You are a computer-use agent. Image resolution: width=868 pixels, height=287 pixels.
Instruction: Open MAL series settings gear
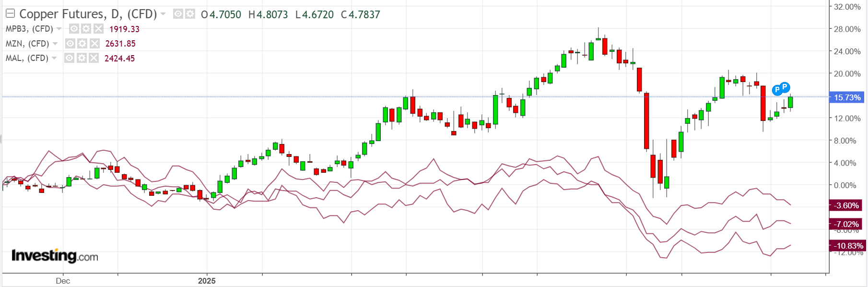pyautogui.click(x=82, y=58)
